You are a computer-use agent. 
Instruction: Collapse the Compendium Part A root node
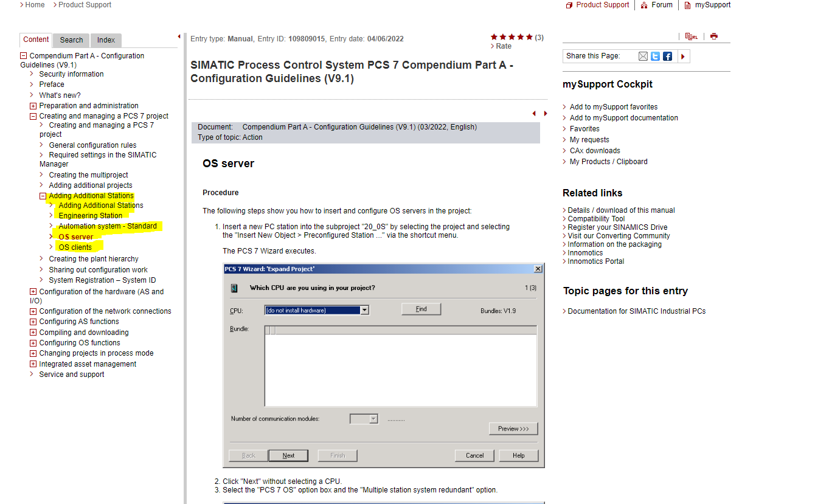pyautogui.click(x=24, y=56)
